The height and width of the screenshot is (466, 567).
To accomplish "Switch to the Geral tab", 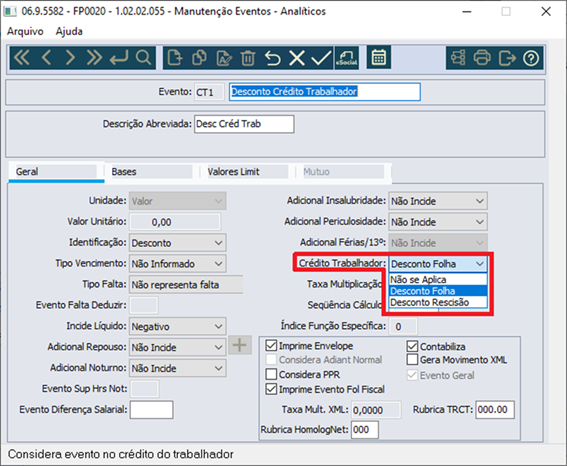I will [56, 171].
